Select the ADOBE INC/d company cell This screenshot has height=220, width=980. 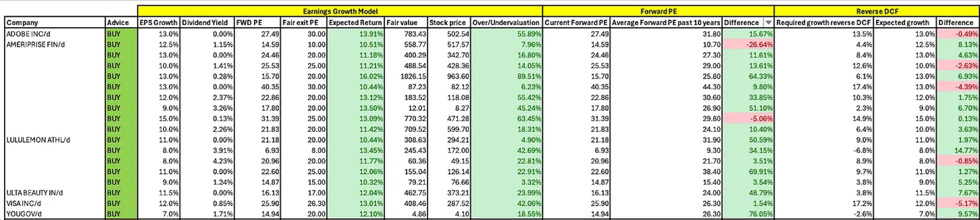click(x=55, y=34)
